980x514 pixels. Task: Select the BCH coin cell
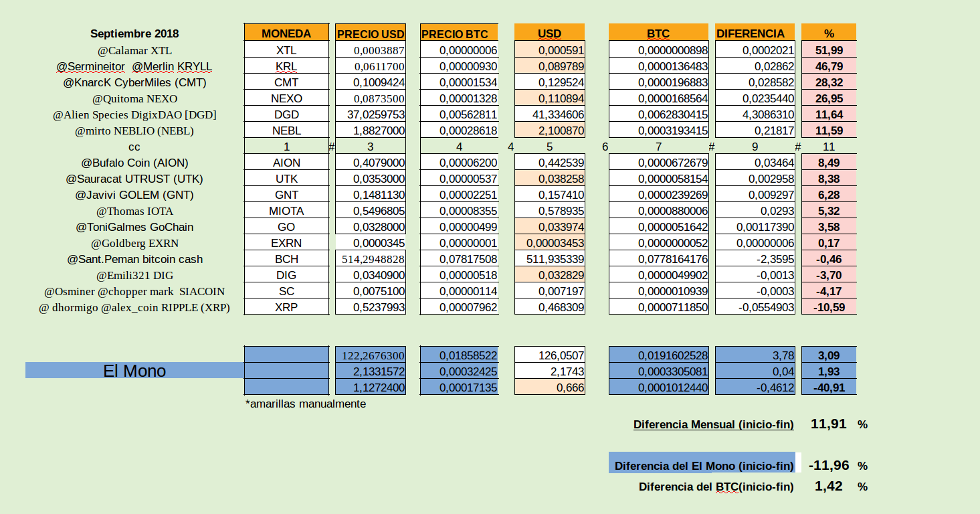(x=286, y=259)
